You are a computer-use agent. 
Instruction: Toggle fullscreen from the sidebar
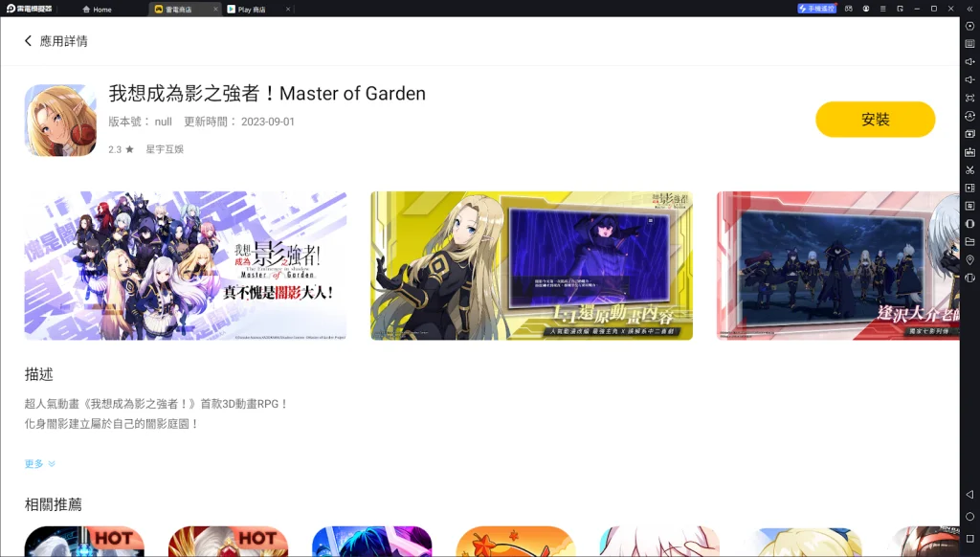(x=969, y=99)
